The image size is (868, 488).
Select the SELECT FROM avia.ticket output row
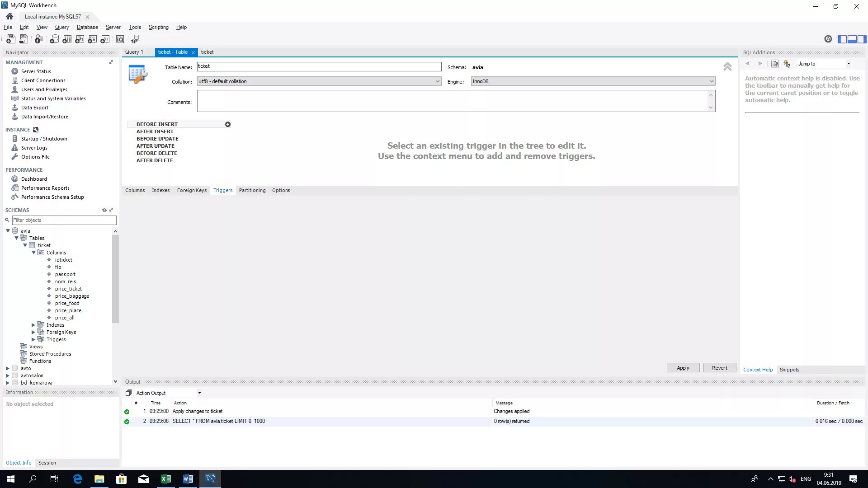coord(493,421)
